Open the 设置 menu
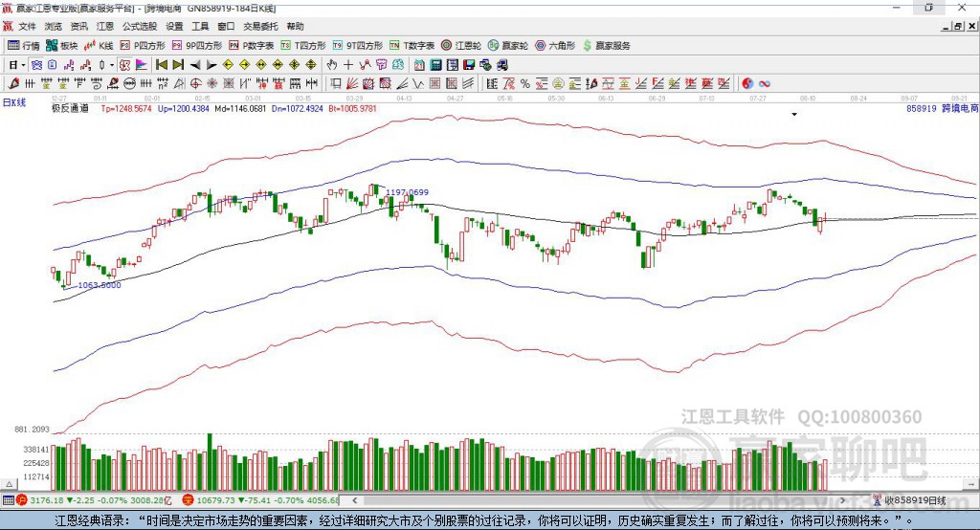Viewport: 980px width, 530px height. pos(174,26)
